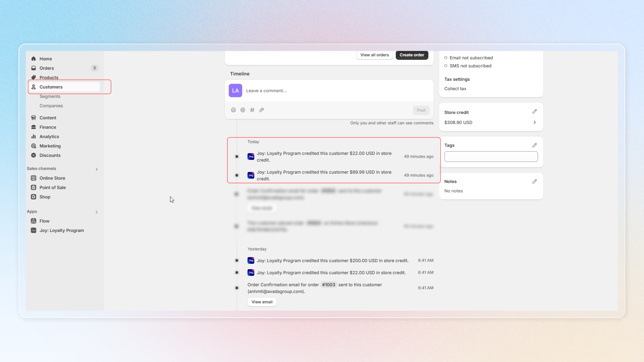Click View email for order #1003

(262, 302)
